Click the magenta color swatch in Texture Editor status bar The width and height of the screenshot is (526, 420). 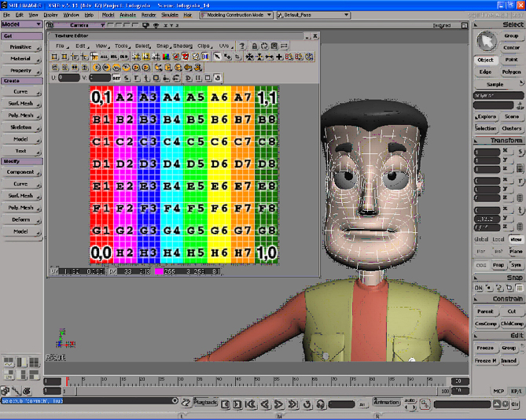tap(158, 271)
